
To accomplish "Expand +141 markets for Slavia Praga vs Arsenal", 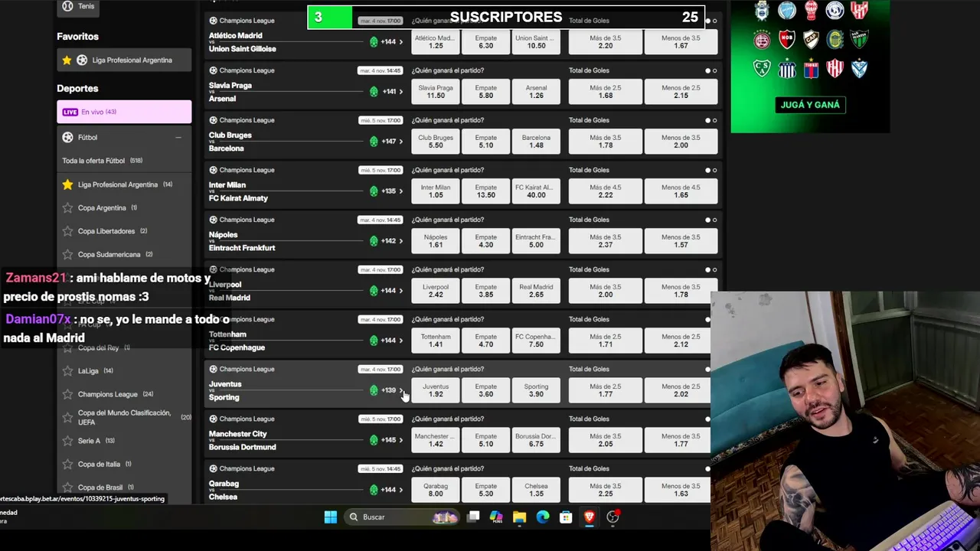I will click(x=392, y=92).
